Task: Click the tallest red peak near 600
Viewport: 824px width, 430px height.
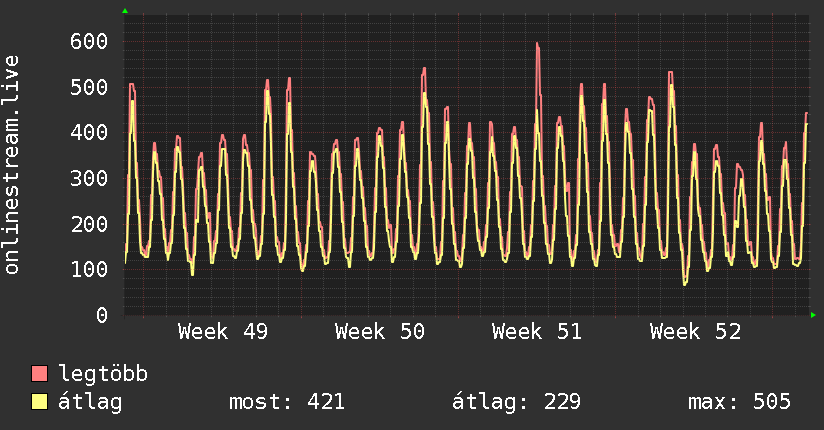Action: pos(537,45)
